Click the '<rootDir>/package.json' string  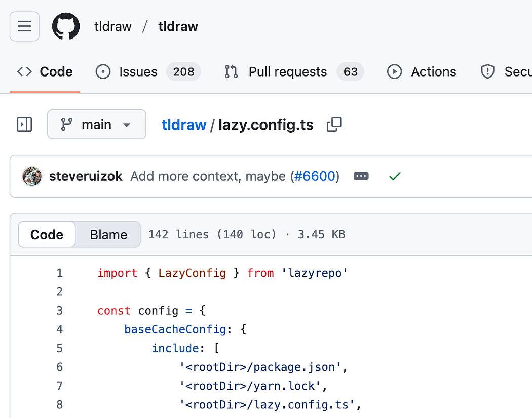pyautogui.click(x=260, y=367)
